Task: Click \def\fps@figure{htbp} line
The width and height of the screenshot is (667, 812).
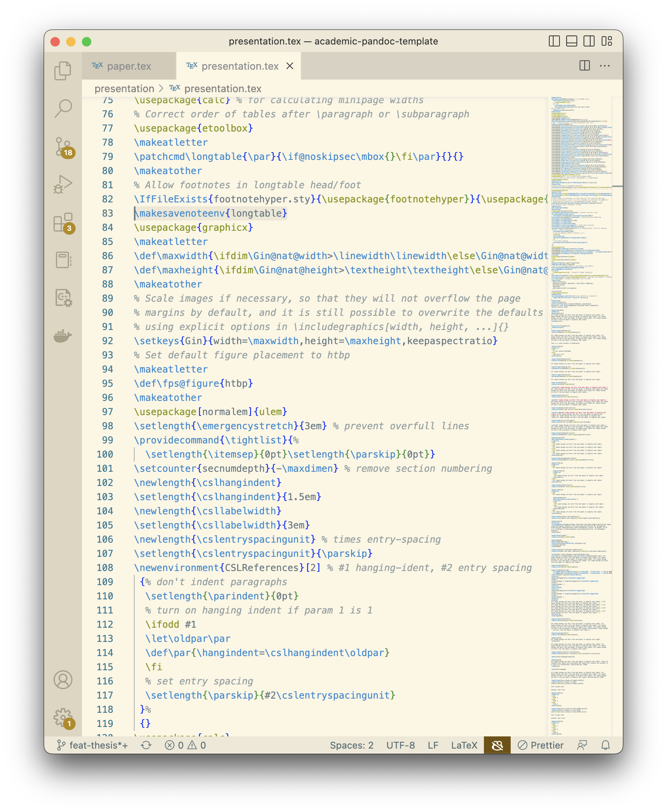Action: [193, 384]
